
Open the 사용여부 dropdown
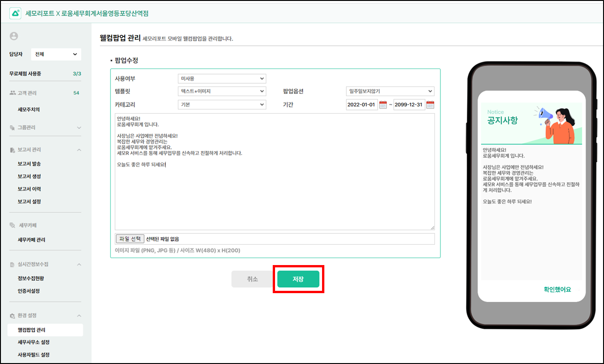click(x=222, y=79)
